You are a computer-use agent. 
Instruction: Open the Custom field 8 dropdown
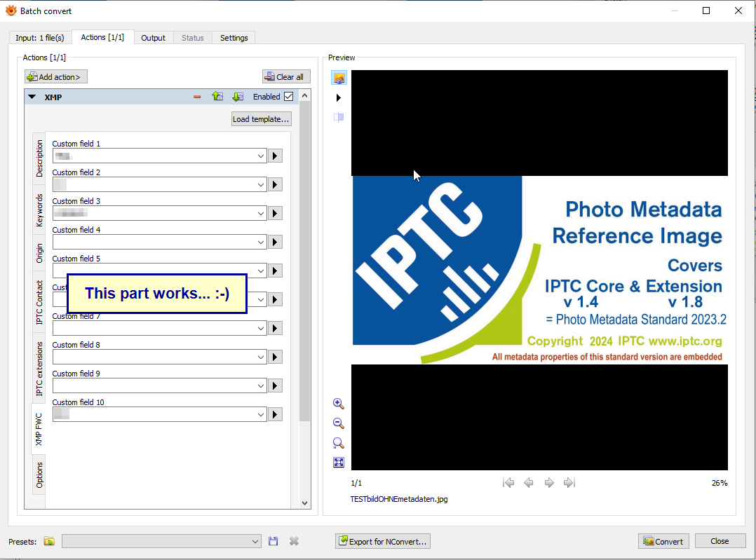pos(260,357)
